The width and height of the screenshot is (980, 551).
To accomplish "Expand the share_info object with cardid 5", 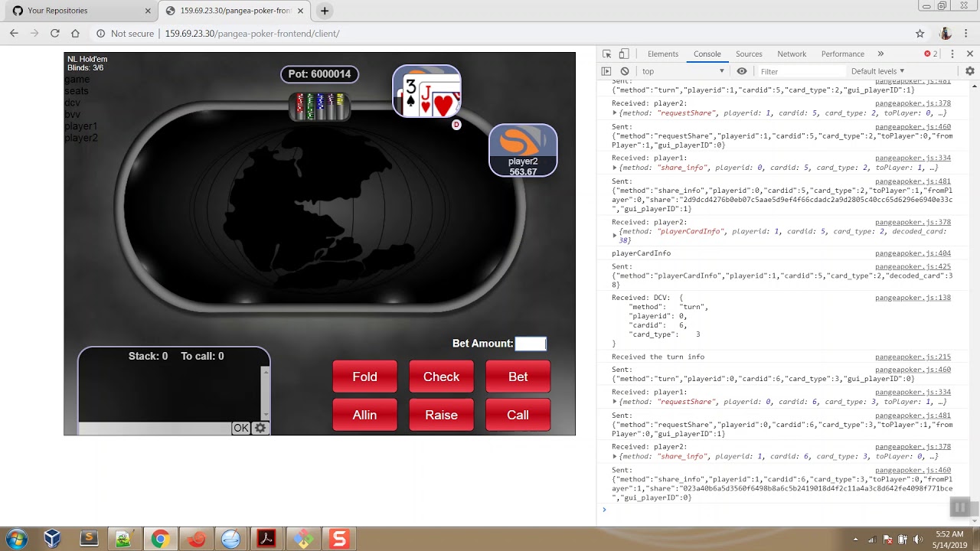I will 615,168.
